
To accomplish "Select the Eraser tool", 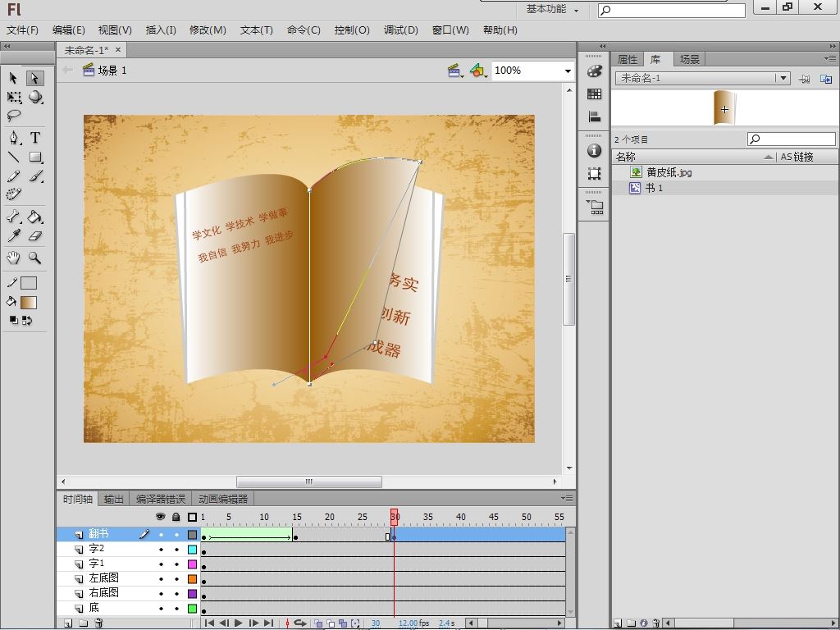I will pyautogui.click(x=34, y=236).
